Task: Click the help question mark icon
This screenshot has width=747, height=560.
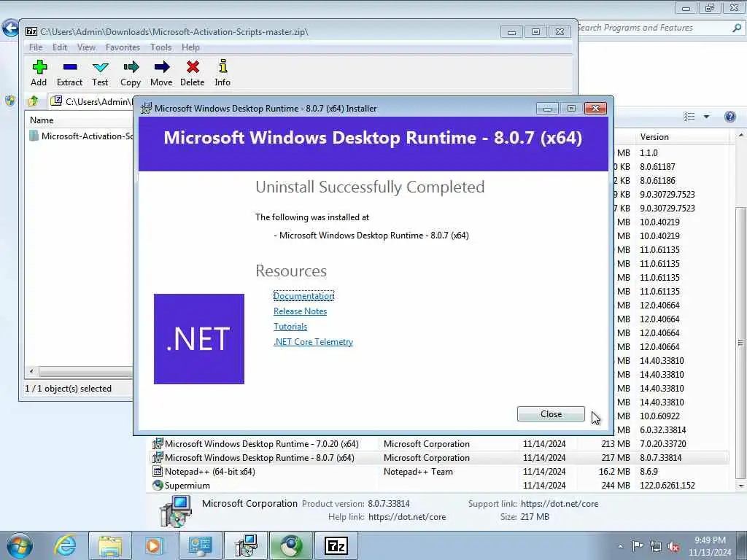Action: (x=729, y=117)
